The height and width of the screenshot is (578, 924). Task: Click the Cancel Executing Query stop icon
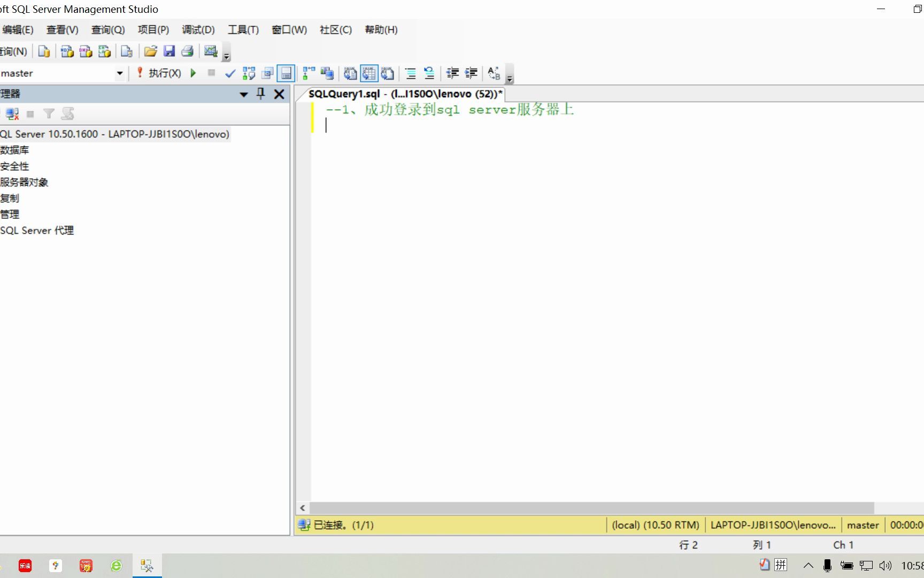coord(212,73)
